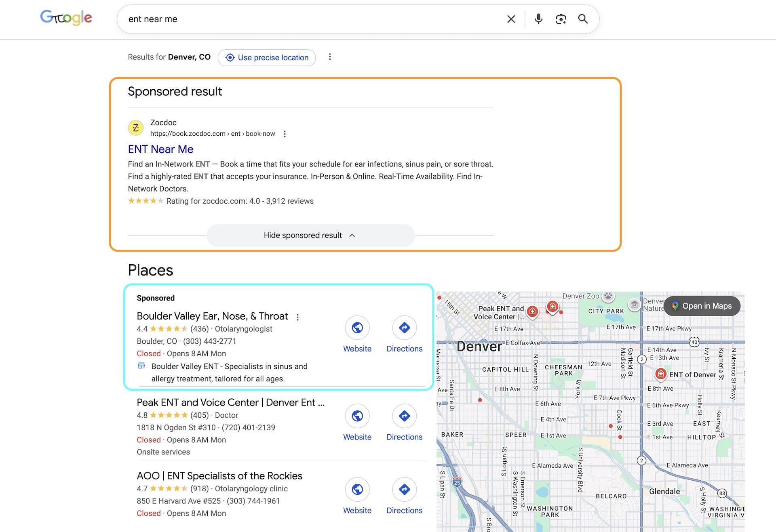Click inside the search input field
Screen dimensions: 776x532
pos(283,19)
